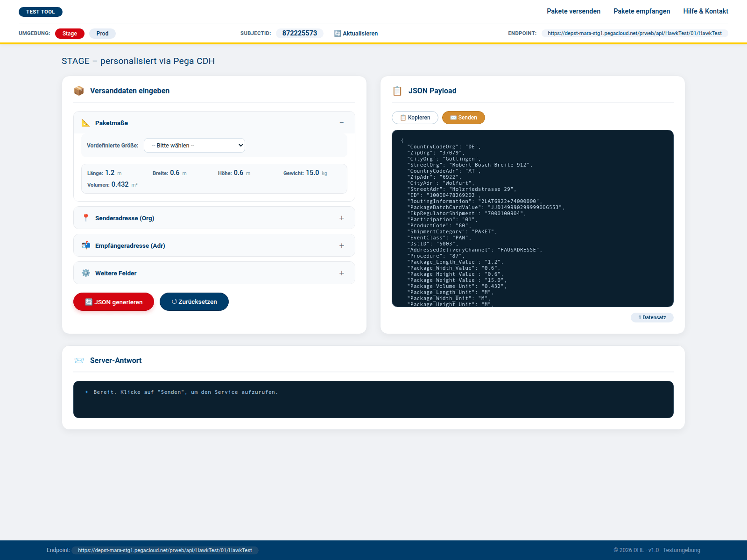Click the clipboard icon in the Kopieren button
747x560 pixels.
[403, 118]
